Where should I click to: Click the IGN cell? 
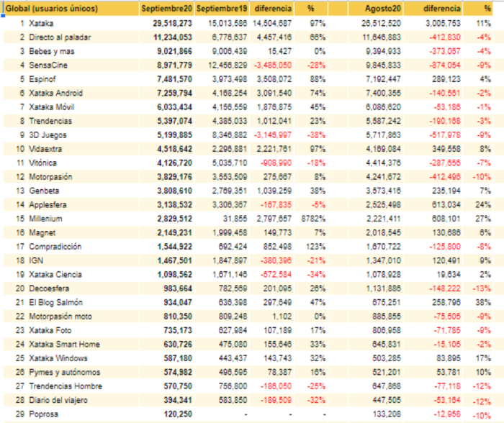point(36,260)
